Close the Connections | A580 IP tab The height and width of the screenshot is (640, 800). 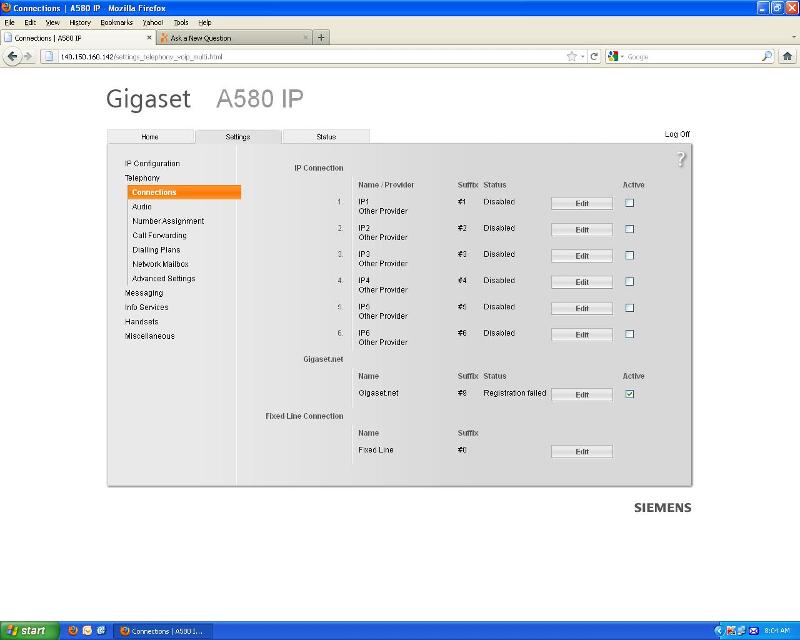click(149, 38)
